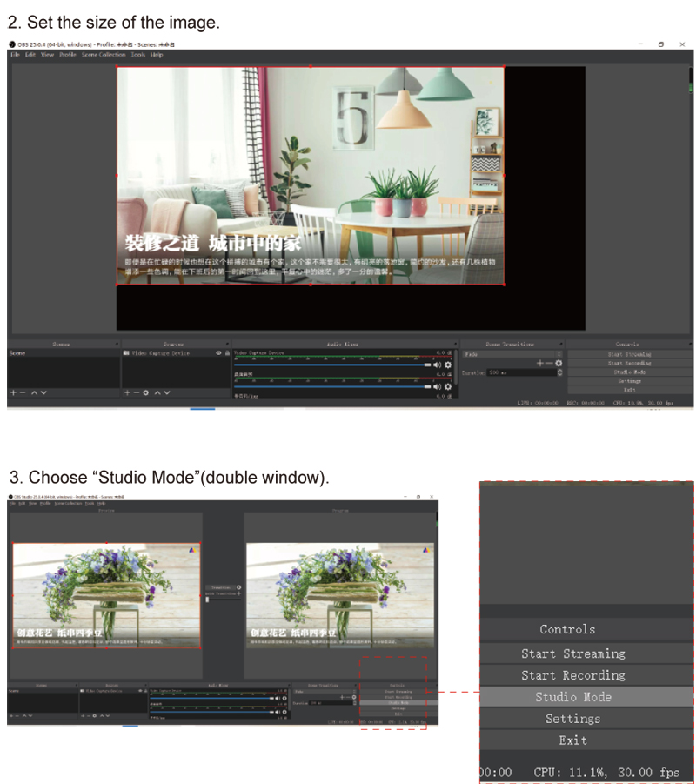This screenshot has width=696, height=784.
Task: Add a scene with the top Scenes plus icon
Action: pos(14,393)
